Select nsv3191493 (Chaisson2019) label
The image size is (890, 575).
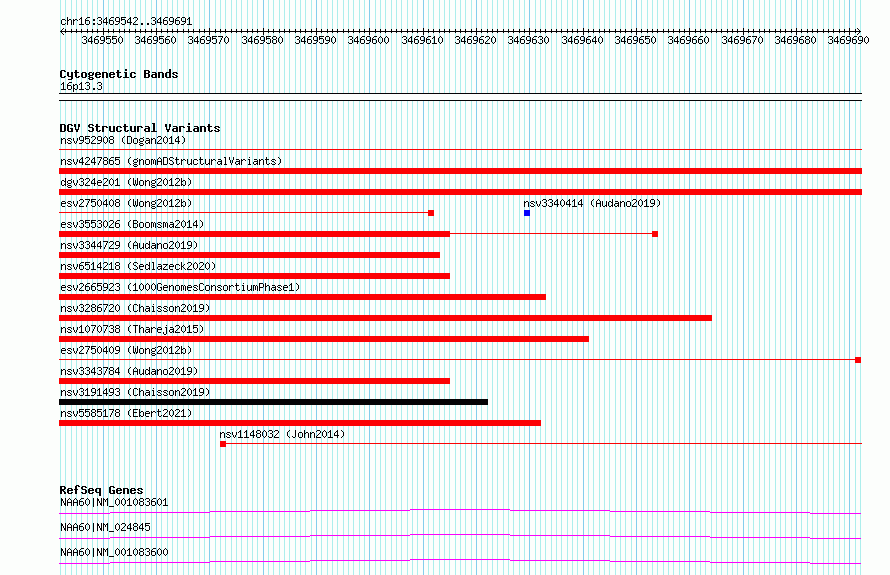[135, 392]
